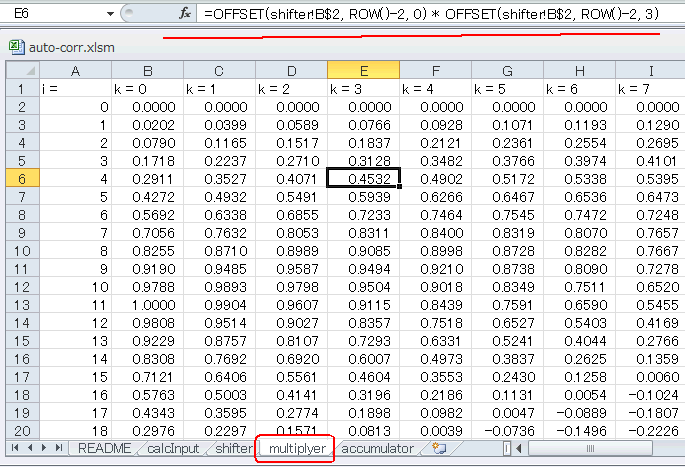Click cell with value -0.2226
This screenshot has height=467, width=685.
(650, 431)
